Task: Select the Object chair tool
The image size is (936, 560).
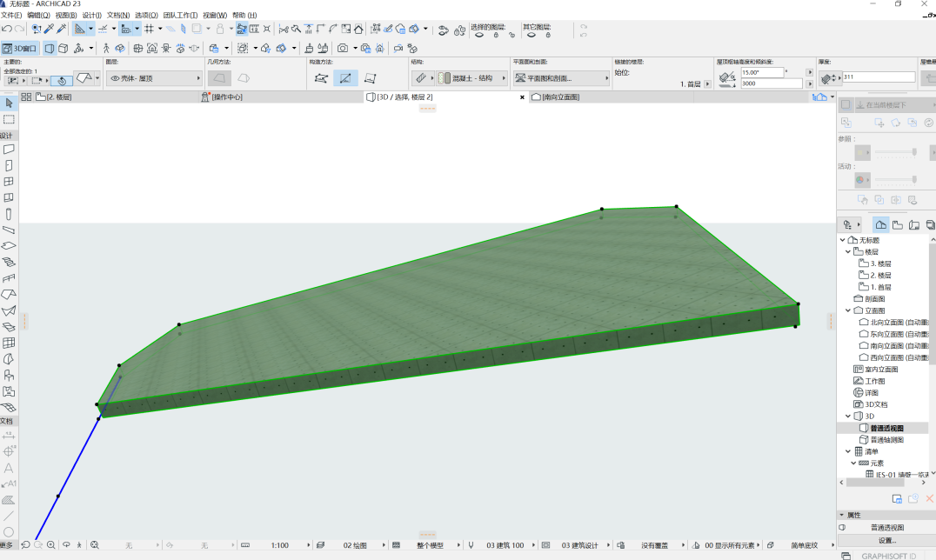Action: point(9,375)
